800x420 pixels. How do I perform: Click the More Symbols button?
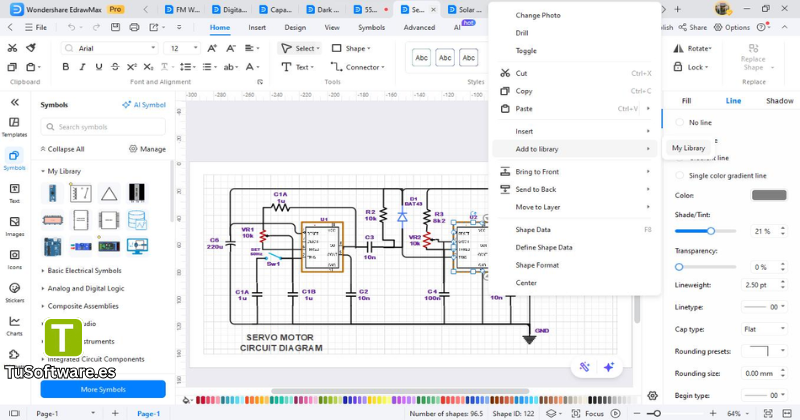pos(103,389)
